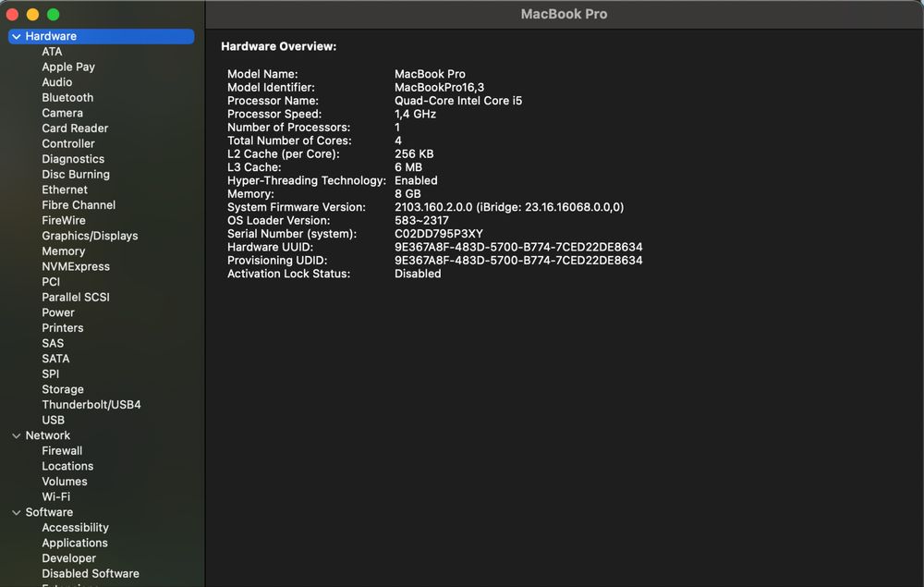Click the Hardware UUID value
The image size is (924, 587).
(518, 247)
